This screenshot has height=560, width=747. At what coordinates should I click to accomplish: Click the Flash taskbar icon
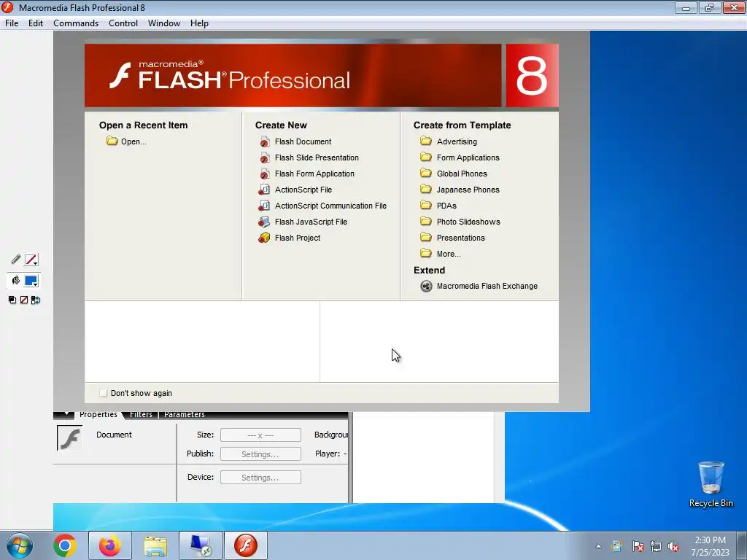pyautogui.click(x=246, y=545)
